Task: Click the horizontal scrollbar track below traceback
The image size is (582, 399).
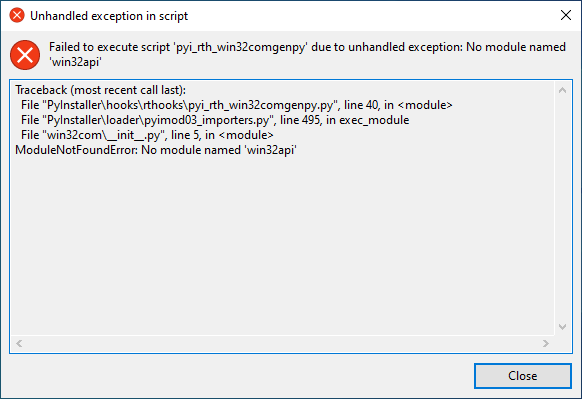Action: [x=282, y=343]
